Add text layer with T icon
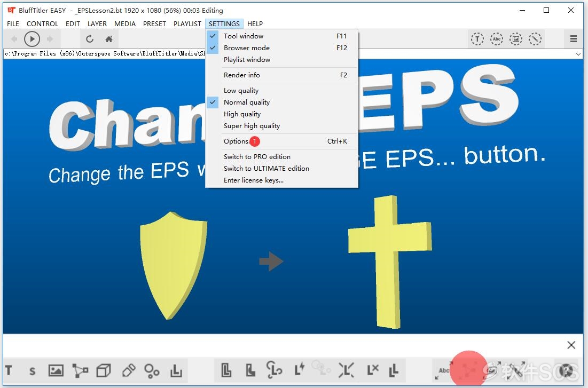The height and width of the screenshot is (388, 588). pyautogui.click(x=9, y=371)
